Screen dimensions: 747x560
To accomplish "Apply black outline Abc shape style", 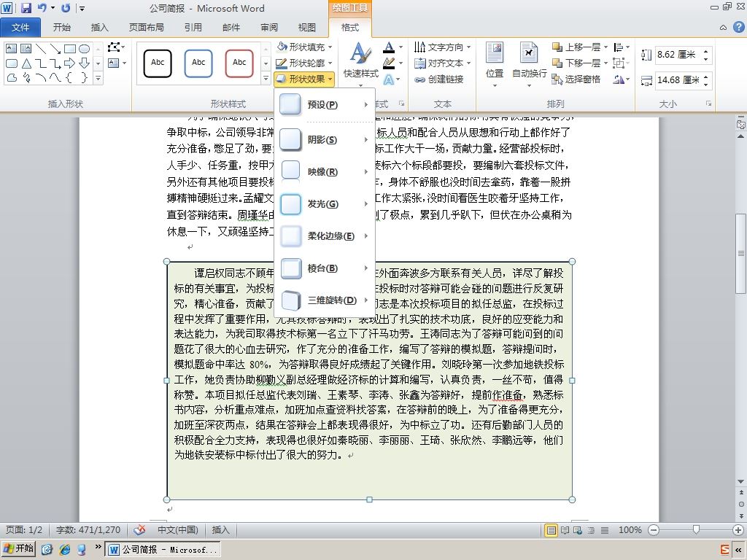I will coord(158,63).
